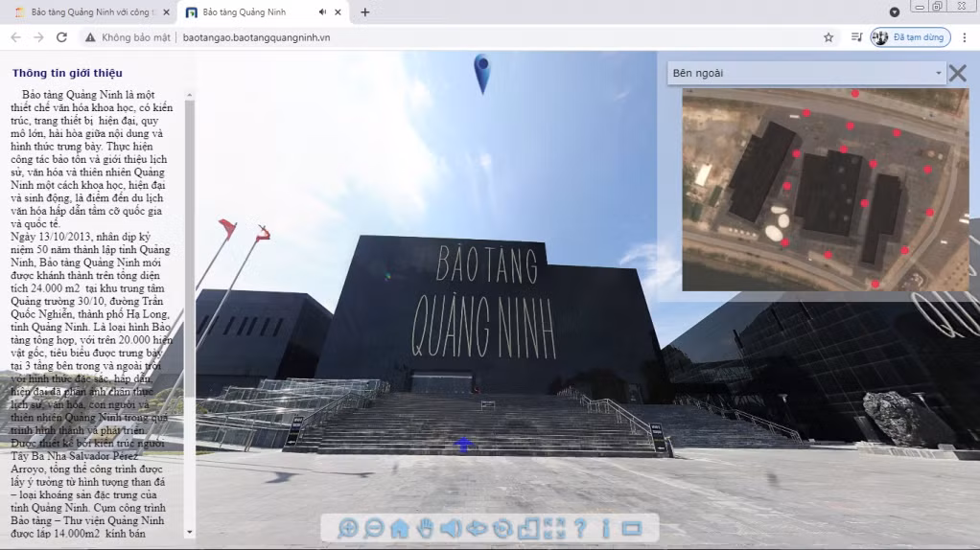The height and width of the screenshot is (550, 980).
Task: Return to the home view of the tour
Action: 399,529
